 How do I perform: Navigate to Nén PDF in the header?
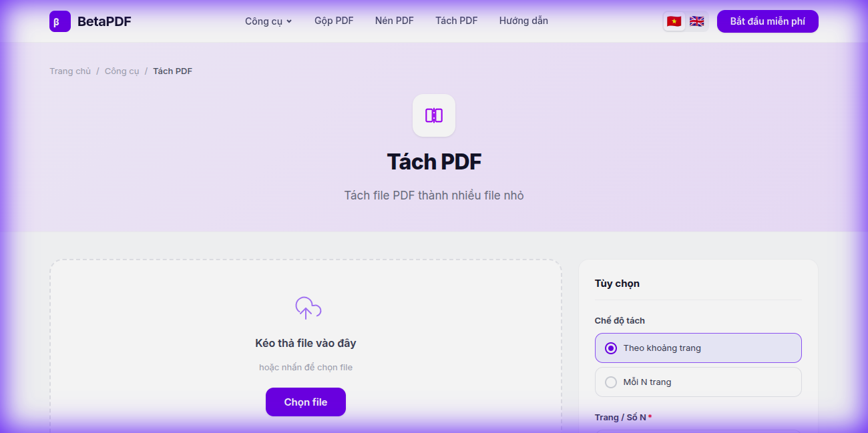point(394,21)
